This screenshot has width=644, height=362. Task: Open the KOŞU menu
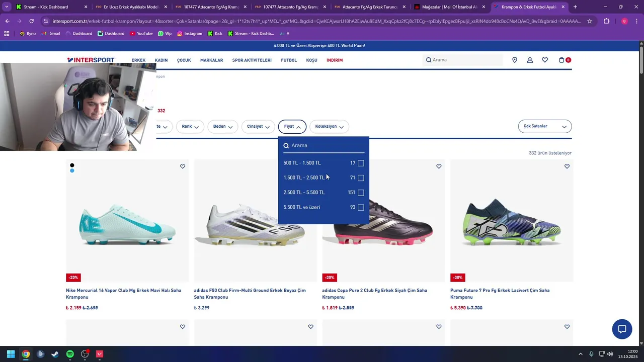312,60
